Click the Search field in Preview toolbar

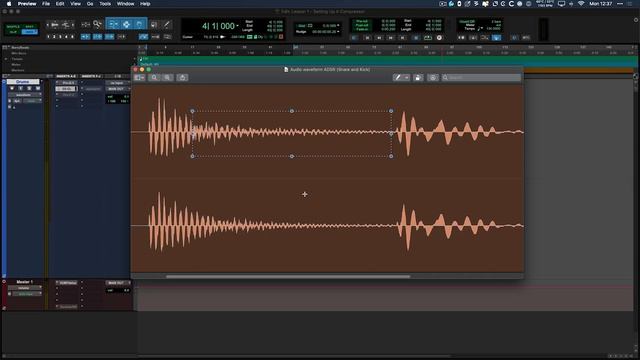point(481,78)
